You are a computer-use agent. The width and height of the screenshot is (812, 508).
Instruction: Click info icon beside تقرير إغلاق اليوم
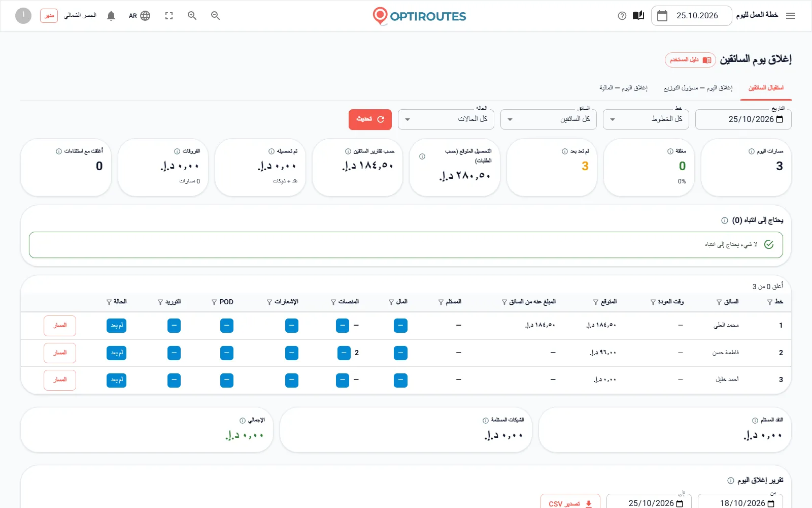[x=731, y=481]
